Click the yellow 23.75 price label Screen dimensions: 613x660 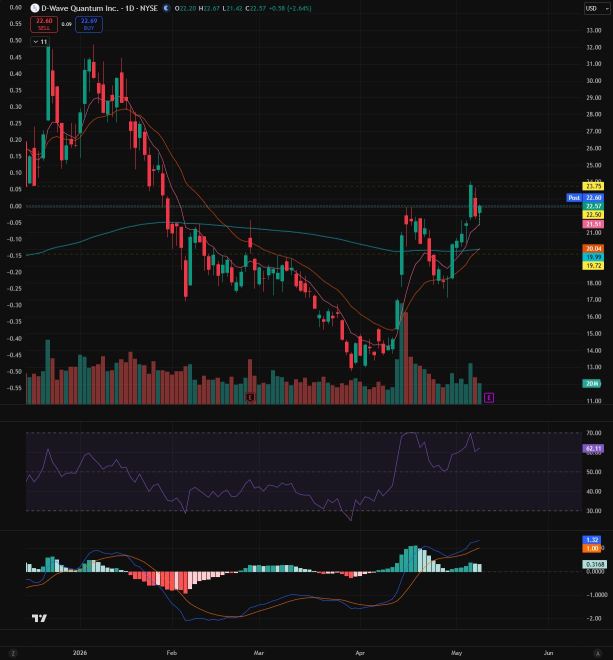pyautogui.click(x=593, y=186)
